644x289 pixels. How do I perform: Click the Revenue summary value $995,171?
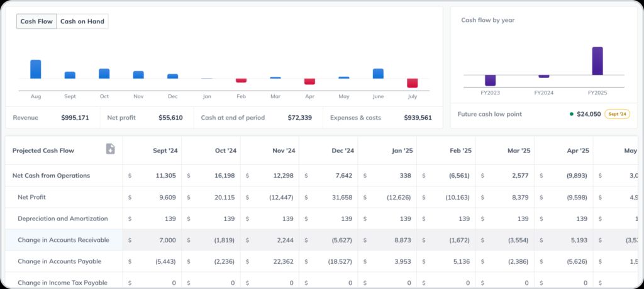(x=75, y=118)
